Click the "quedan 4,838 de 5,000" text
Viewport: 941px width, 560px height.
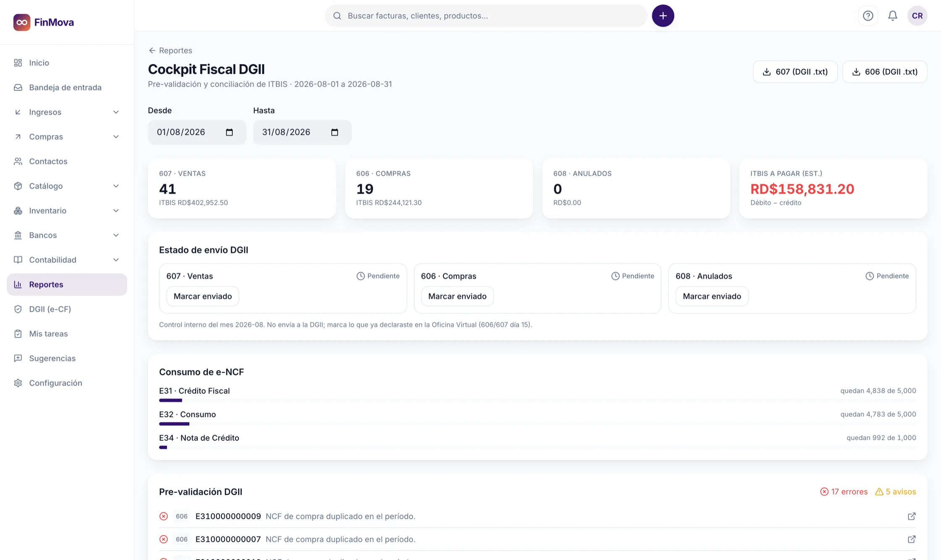click(878, 391)
